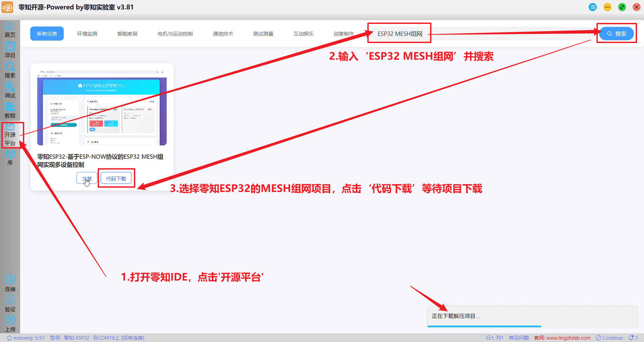Select the 通信技术 category tab
This screenshot has width=644, height=342.
[x=223, y=34]
